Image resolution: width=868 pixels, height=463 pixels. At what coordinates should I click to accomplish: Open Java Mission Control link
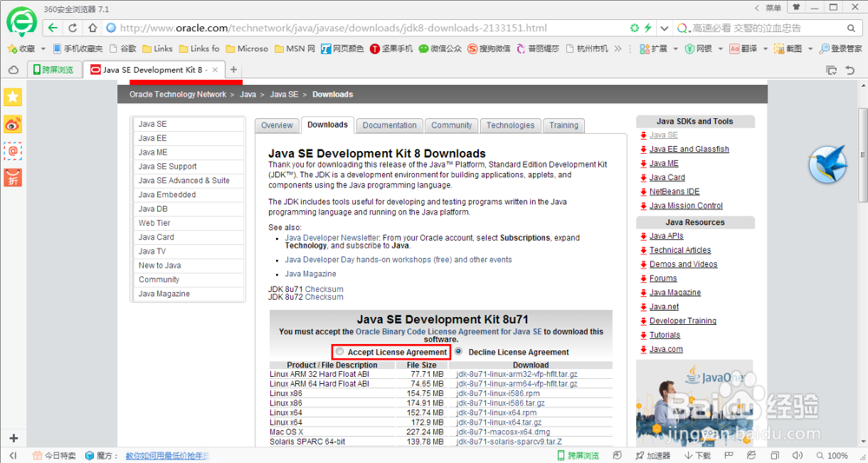tap(686, 206)
